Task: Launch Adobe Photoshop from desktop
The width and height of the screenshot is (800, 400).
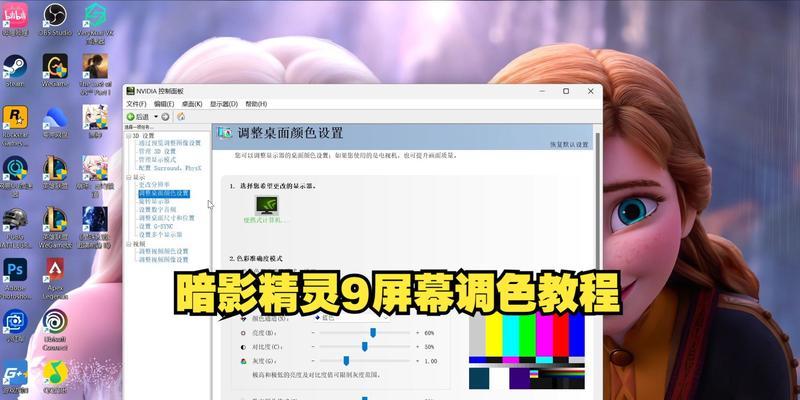Action: click(x=15, y=278)
